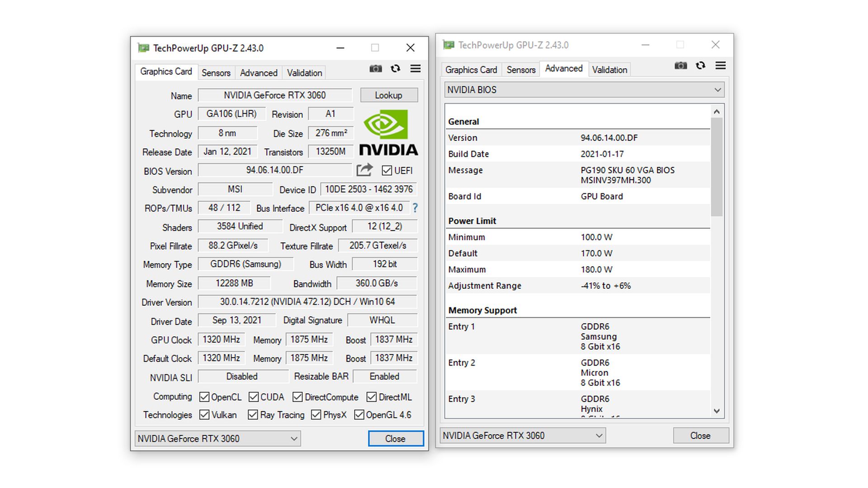This screenshot has height=488, width=868.
Task: Click the blue question mark near Bus Interface
Action: [415, 208]
